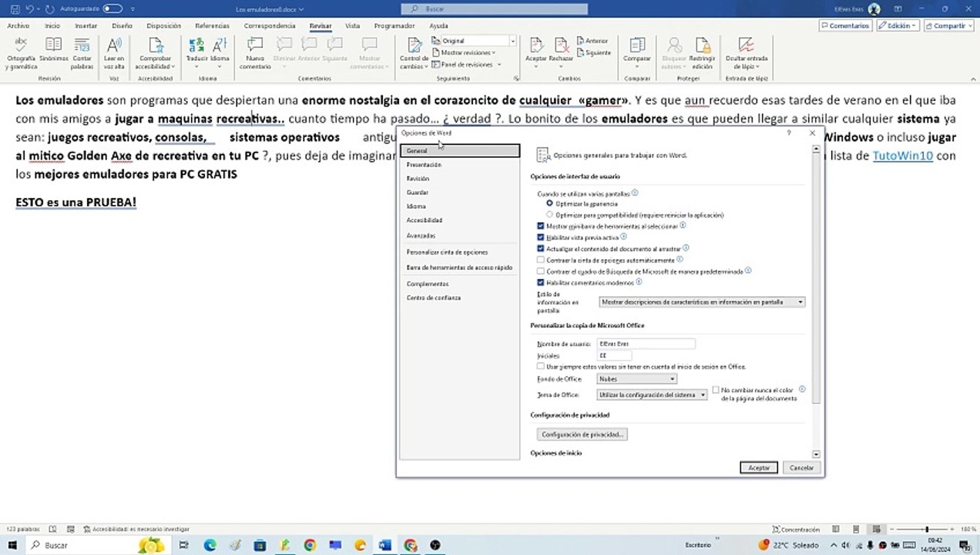The image size is (980, 555).
Task: Click Restringir edición
Action: pos(702,52)
